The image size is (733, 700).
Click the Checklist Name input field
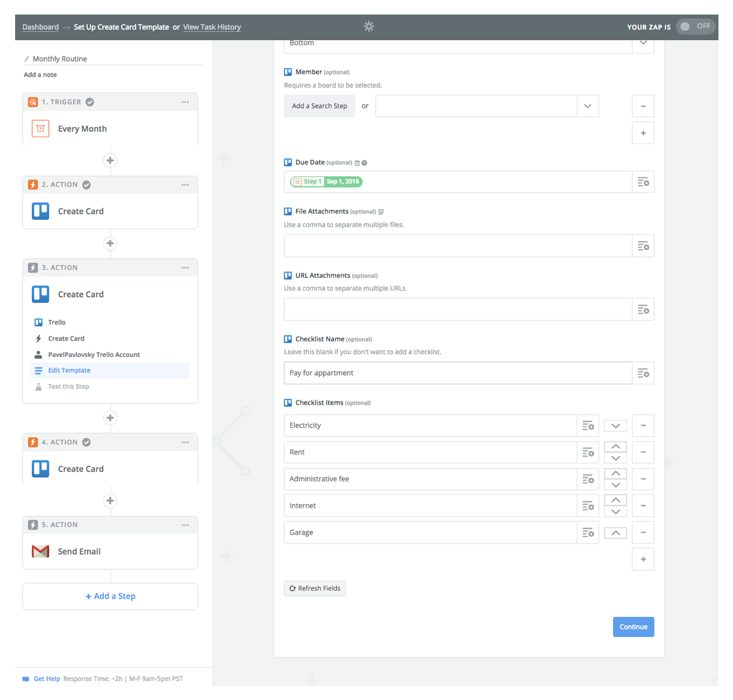(x=458, y=373)
